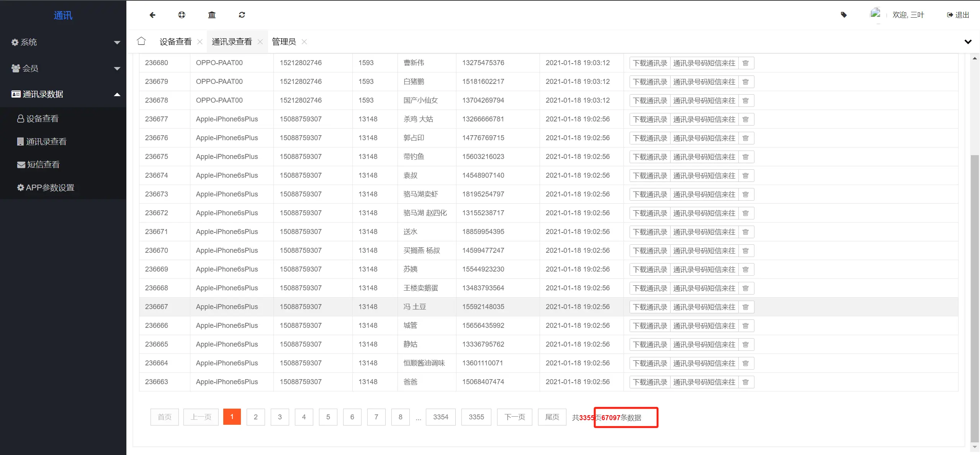Viewport: 980px width, 455px height.
Task: Delete record 236680 via trash icon
Action: (x=746, y=63)
